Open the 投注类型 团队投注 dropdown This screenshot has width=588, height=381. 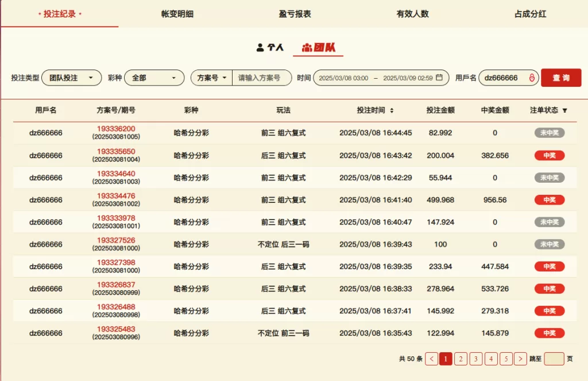(x=72, y=78)
